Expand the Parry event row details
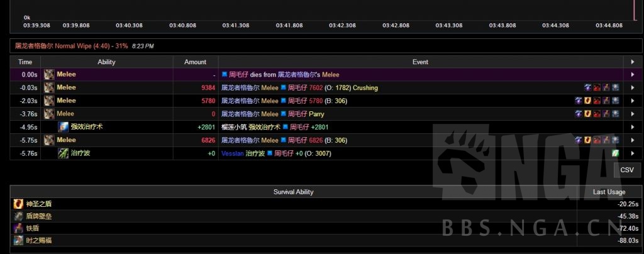644x254 pixels. click(632, 114)
